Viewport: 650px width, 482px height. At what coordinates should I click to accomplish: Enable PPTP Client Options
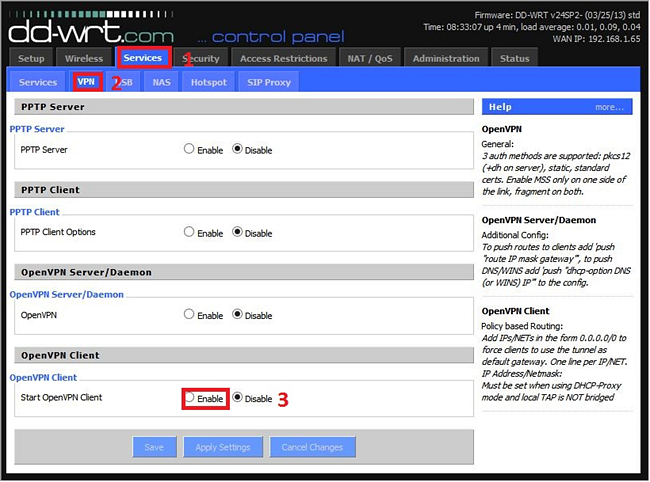pos(189,232)
